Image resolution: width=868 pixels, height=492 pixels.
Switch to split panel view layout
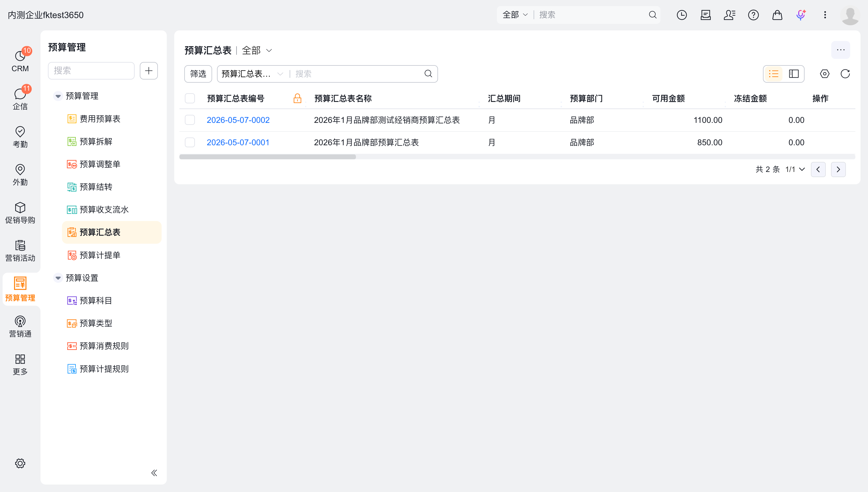794,74
